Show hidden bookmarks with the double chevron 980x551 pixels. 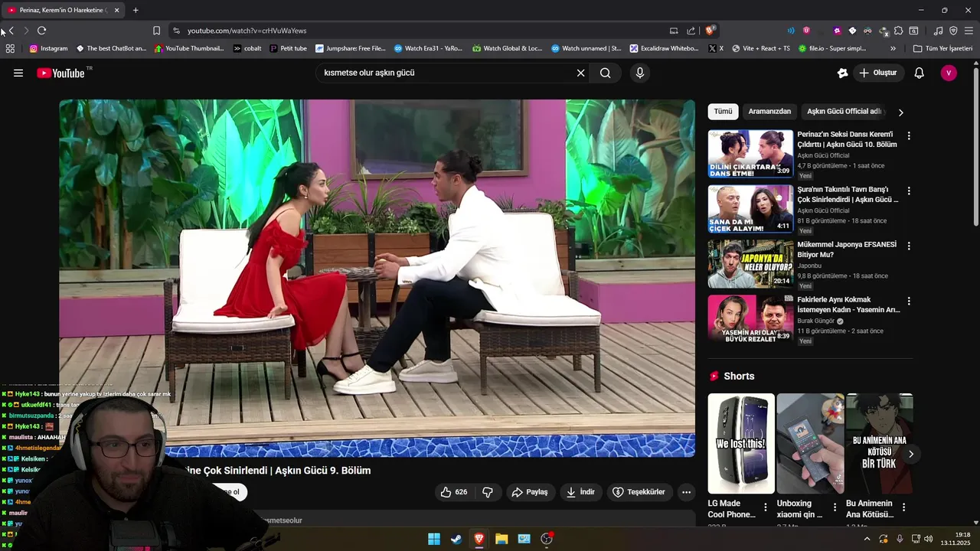click(x=893, y=48)
